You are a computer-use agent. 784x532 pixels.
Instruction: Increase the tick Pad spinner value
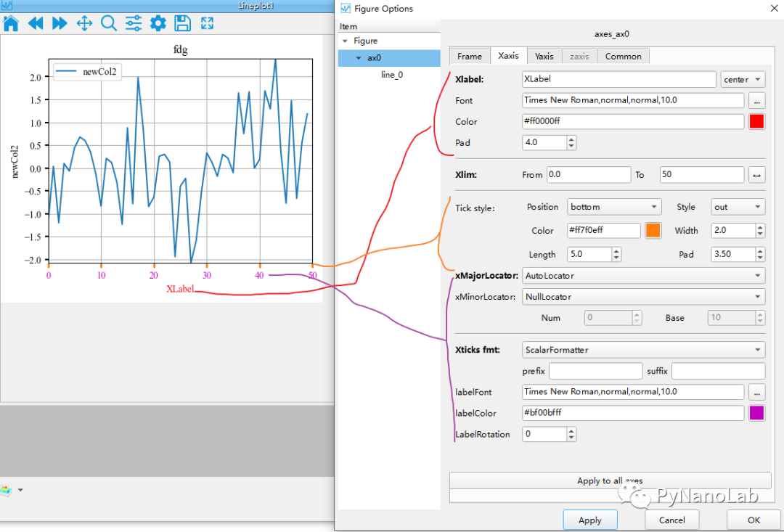(x=761, y=250)
